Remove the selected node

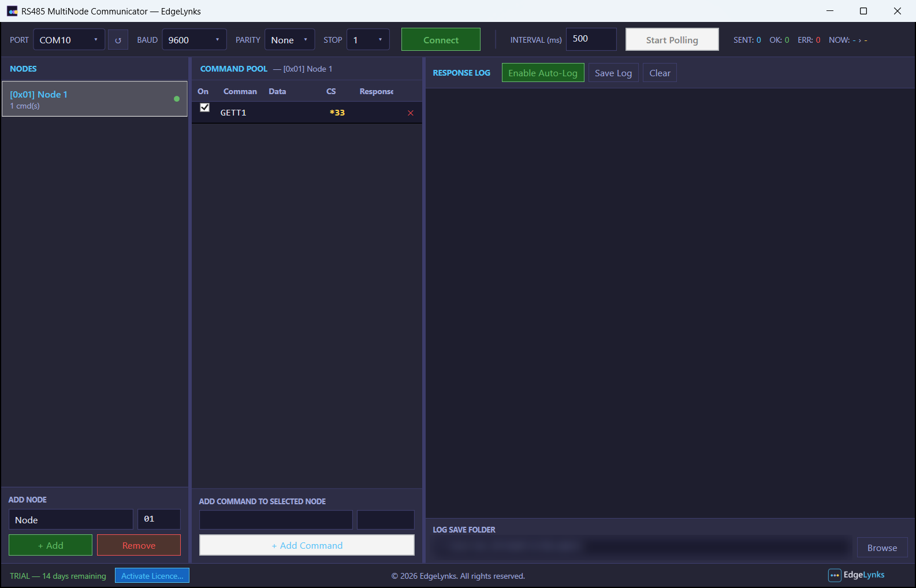coord(139,545)
